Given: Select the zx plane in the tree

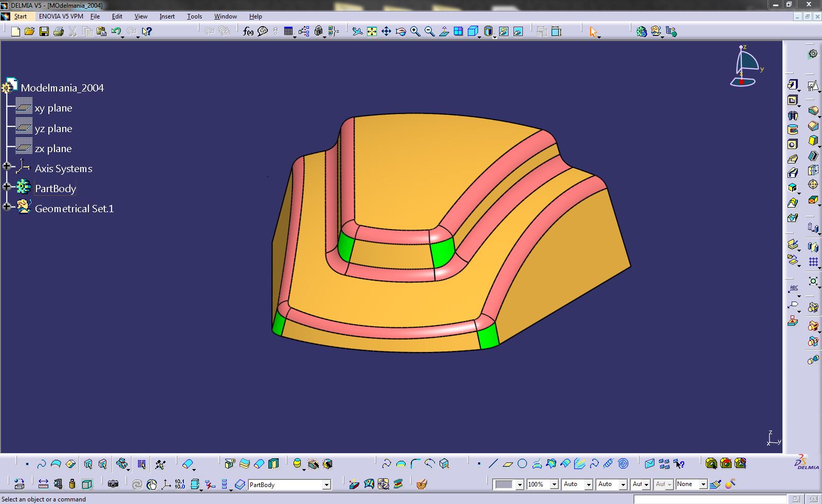Looking at the screenshot, I should (x=53, y=148).
